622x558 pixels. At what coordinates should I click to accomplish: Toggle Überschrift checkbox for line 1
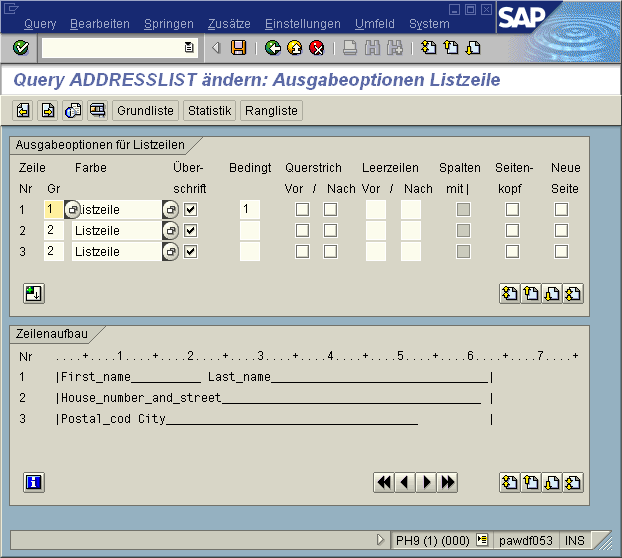tap(191, 209)
